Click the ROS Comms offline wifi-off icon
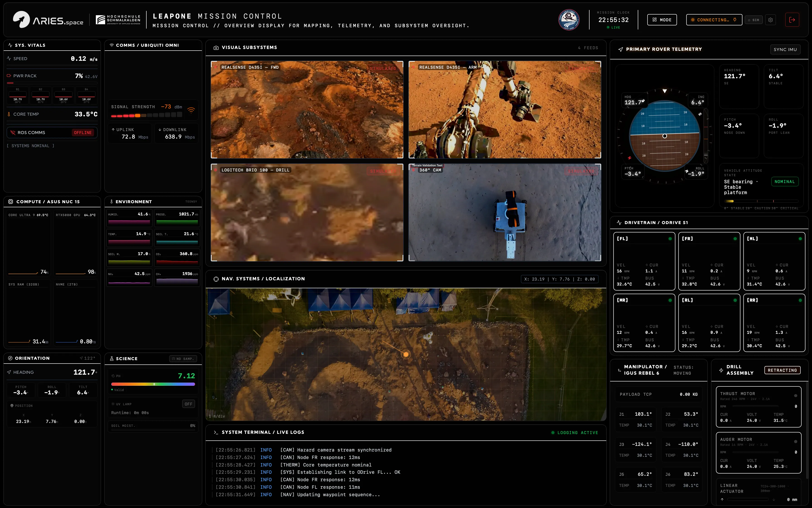 13,133
